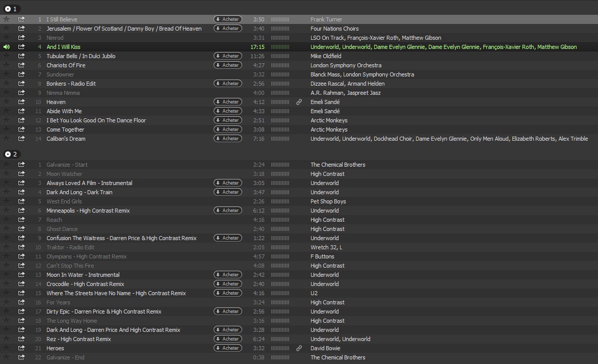The image size is (598, 364).
Task: Click the disc 1 icon header
Action: coord(8,9)
